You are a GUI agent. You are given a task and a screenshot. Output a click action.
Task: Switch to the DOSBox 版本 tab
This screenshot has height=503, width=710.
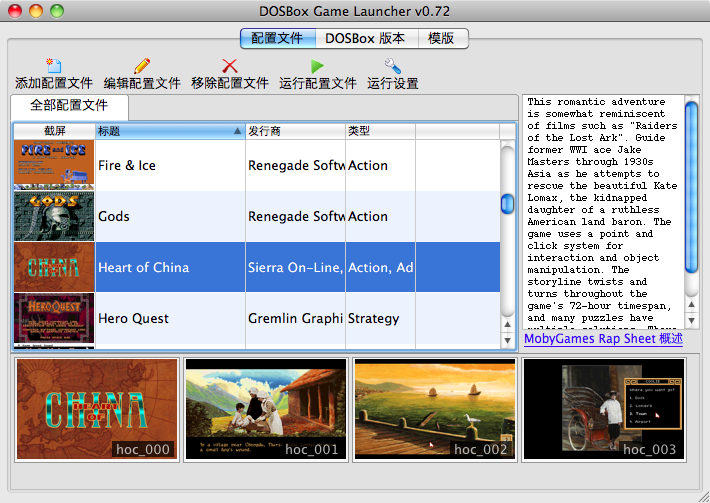(365, 38)
